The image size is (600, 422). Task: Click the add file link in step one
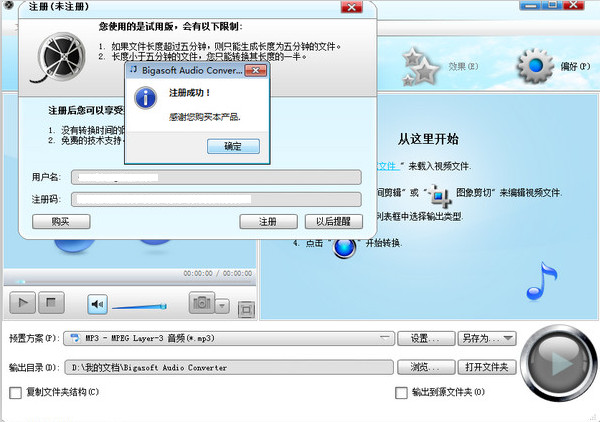pos(388,166)
